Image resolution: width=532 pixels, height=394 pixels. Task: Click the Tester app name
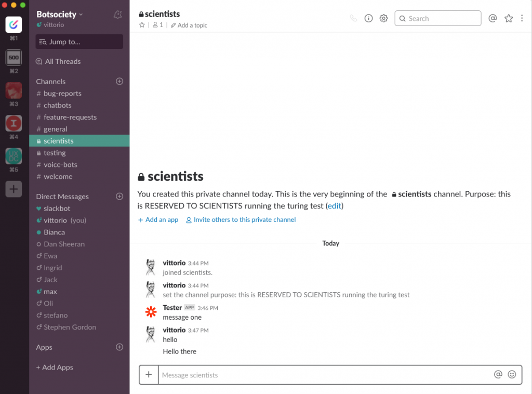pos(172,308)
